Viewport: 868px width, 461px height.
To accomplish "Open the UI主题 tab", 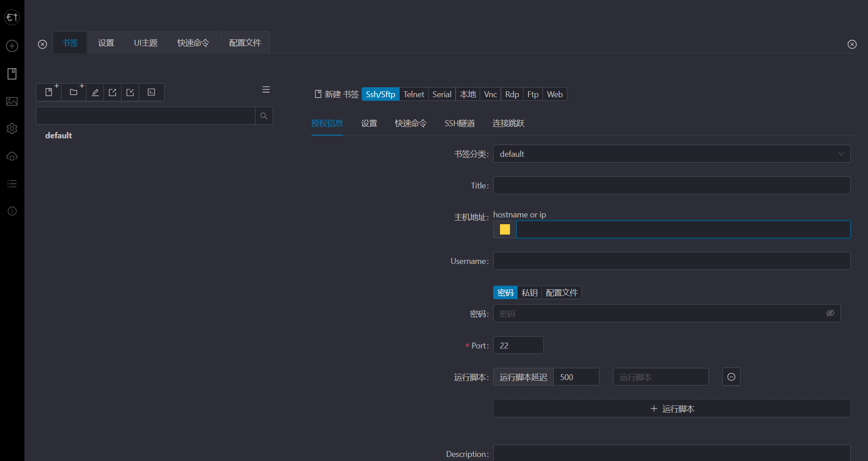I will point(146,43).
